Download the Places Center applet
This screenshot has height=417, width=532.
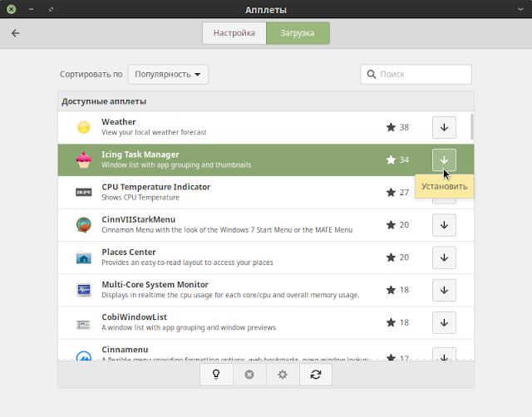tap(444, 258)
